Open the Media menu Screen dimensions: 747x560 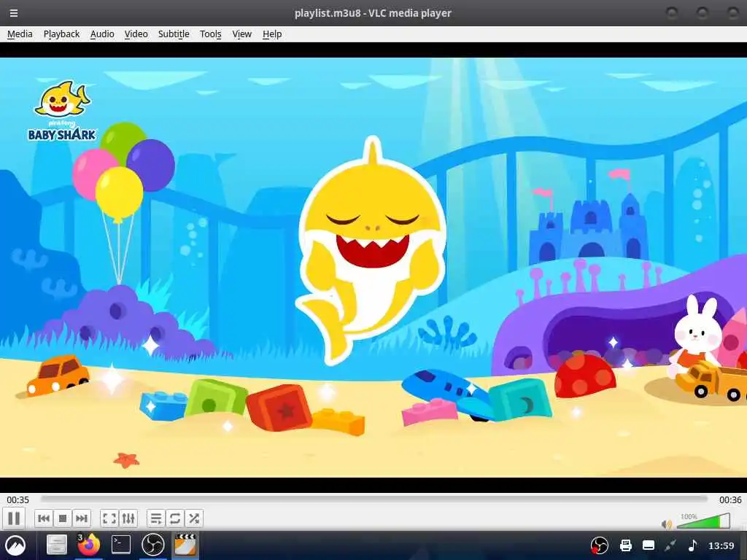pyautogui.click(x=20, y=34)
